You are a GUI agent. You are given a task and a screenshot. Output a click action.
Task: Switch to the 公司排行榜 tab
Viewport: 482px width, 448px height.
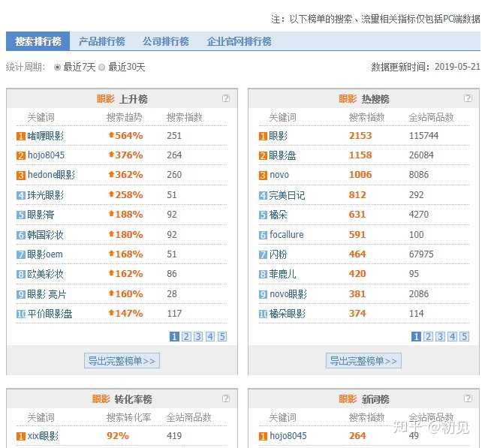(166, 41)
